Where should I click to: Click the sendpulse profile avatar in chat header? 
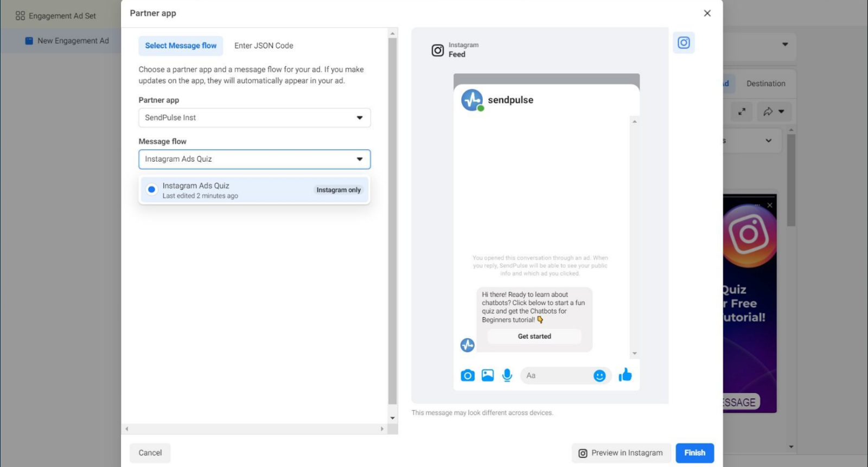[x=472, y=100]
